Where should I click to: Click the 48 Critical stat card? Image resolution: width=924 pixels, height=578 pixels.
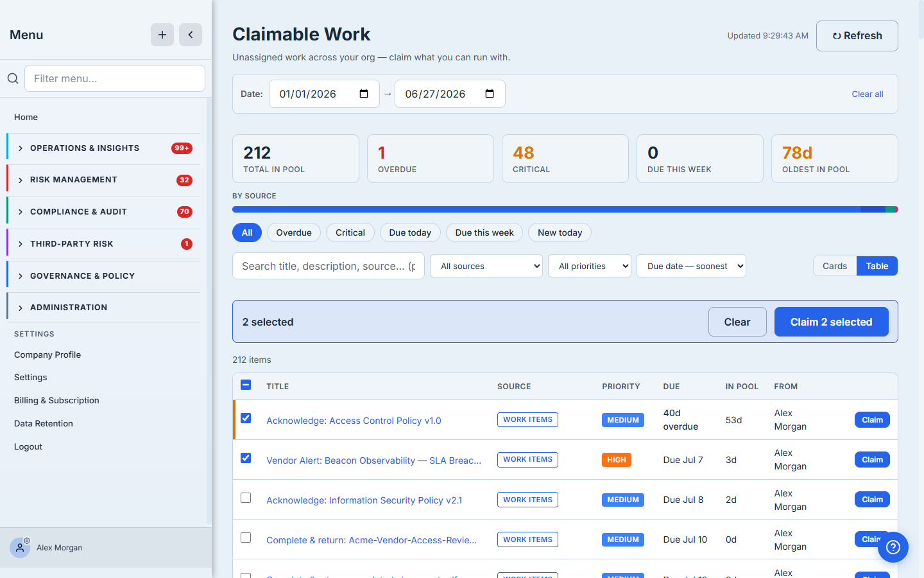coord(565,159)
